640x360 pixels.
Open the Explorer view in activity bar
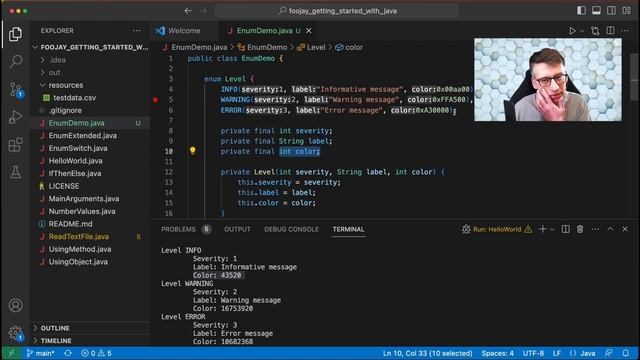16,34
